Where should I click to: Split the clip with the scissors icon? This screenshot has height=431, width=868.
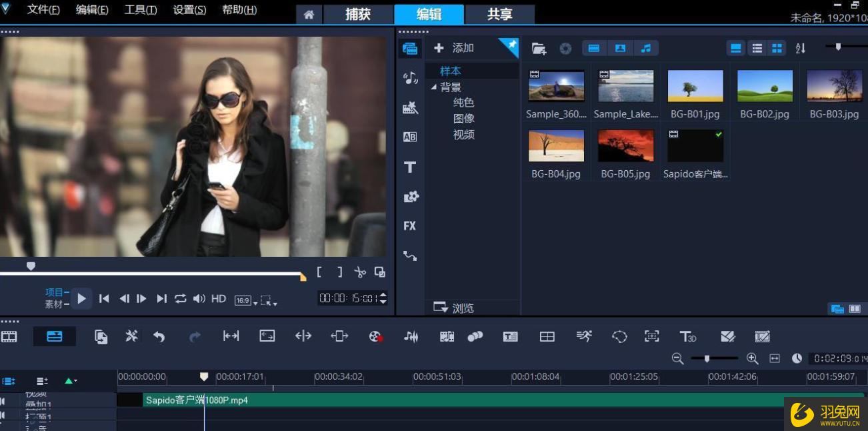(x=360, y=272)
